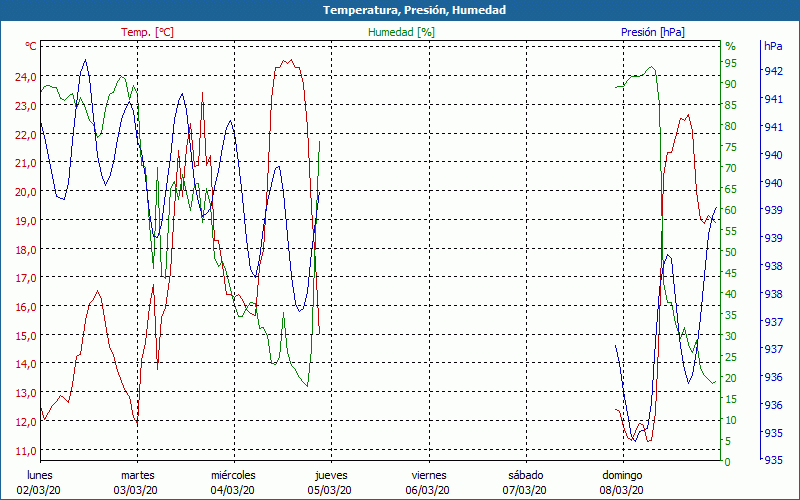Click temperature axis value 20,0
The width and height of the screenshot is (800, 500).
tap(25, 192)
